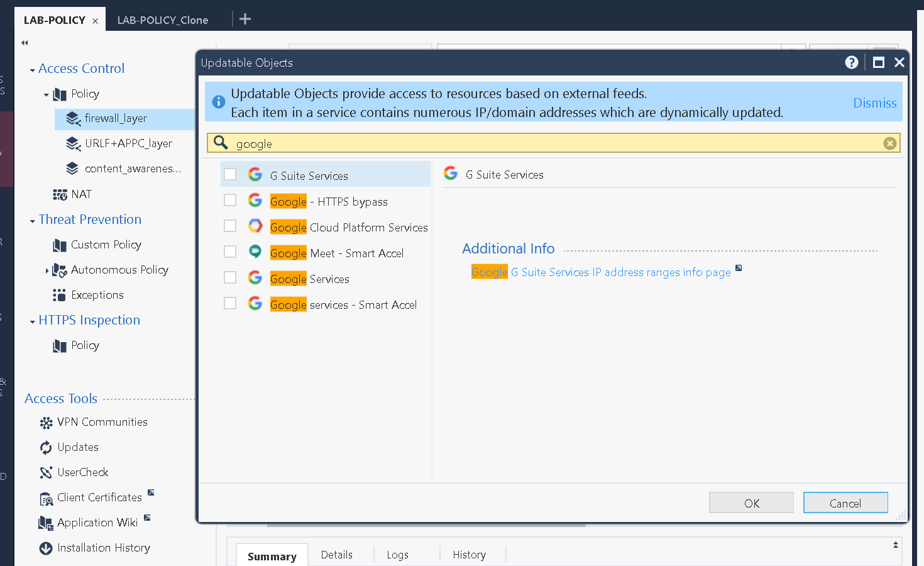Click the Installation History icon
924x566 pixels.
click(x=46, y=548)
